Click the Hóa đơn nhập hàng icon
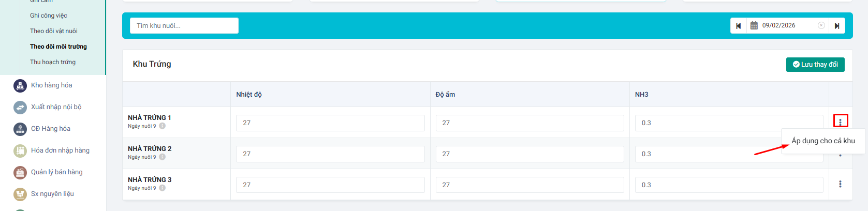 20,151
